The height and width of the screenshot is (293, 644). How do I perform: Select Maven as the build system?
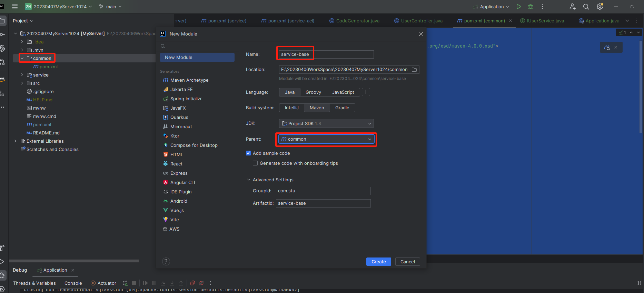[x=317, y=108]
